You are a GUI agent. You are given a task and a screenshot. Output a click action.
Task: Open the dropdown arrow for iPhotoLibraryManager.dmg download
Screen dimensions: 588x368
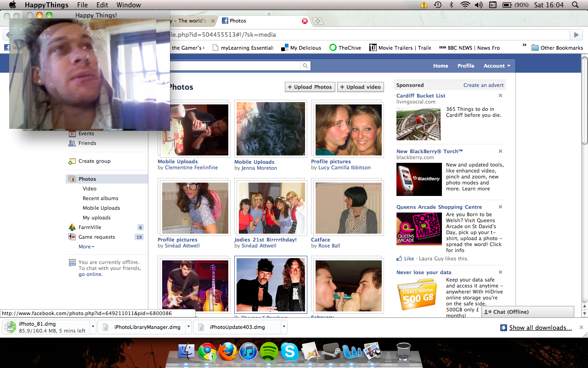pyautogui.click(x=188, y=327)
